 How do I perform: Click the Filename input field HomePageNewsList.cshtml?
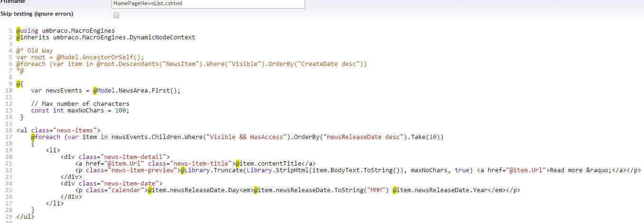point(208,3)
